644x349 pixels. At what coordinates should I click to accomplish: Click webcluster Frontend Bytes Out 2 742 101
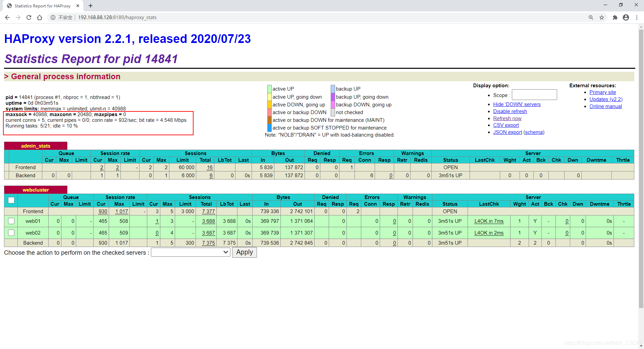(x=301, y=211)
